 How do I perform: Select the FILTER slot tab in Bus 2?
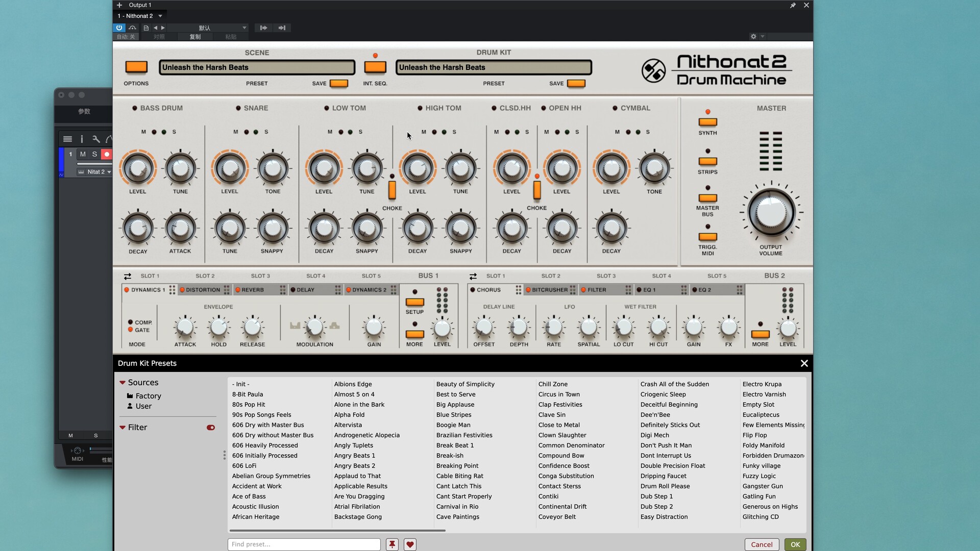point(606,290)
